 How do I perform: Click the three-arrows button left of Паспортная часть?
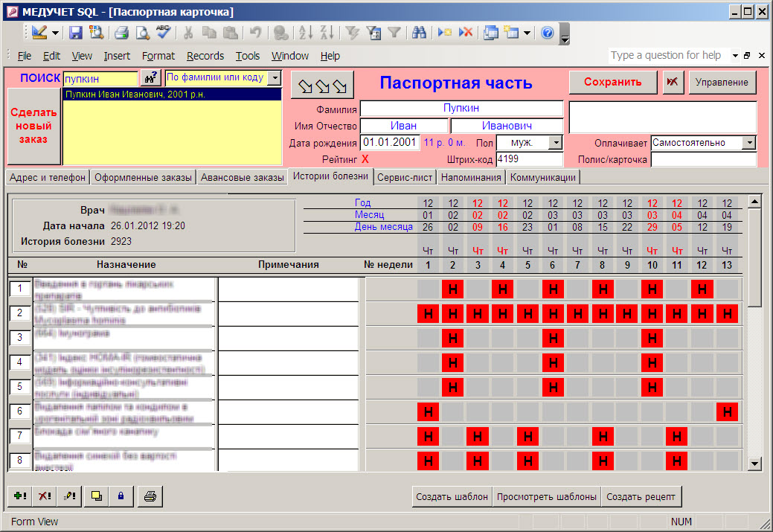tap(322, 86)
